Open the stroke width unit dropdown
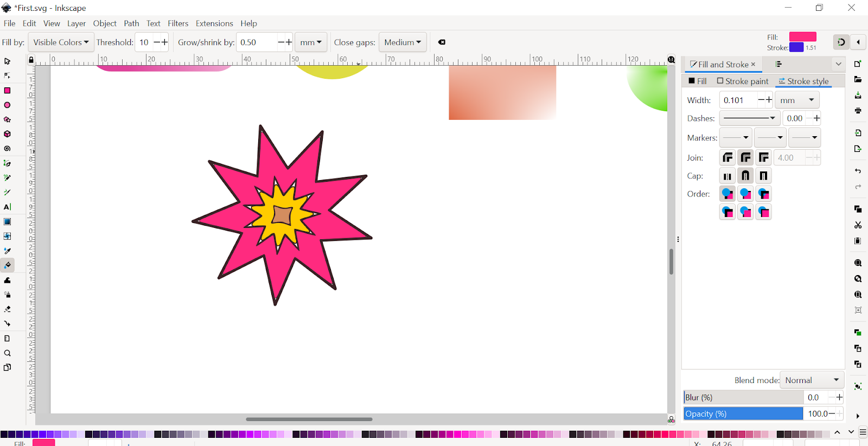Image resolution: width=868 pixels, height=446 pixels. (x=797, y=100)
